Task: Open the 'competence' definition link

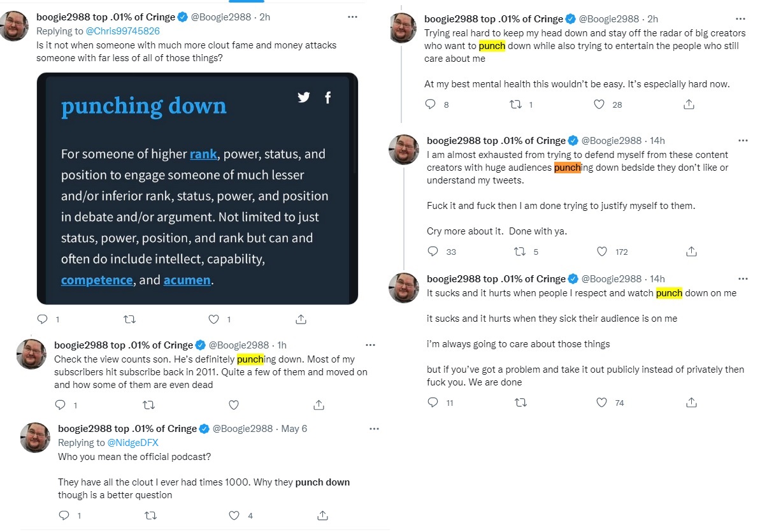Action: (97, 280)
